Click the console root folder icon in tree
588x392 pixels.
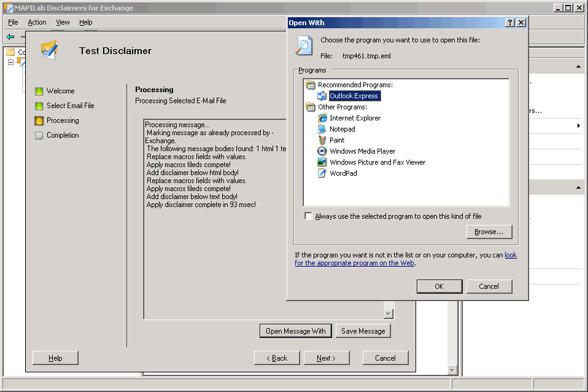point(10,52)
